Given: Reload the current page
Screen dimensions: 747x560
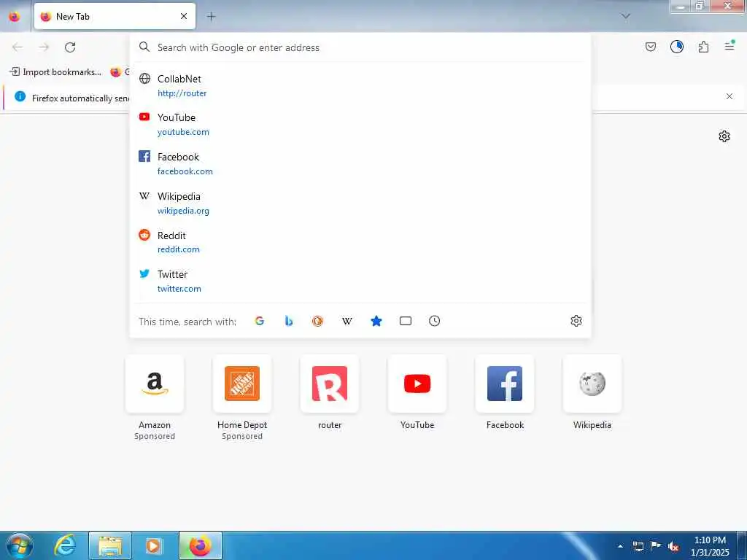Looking at the screenshot, I should pos(70,47).
